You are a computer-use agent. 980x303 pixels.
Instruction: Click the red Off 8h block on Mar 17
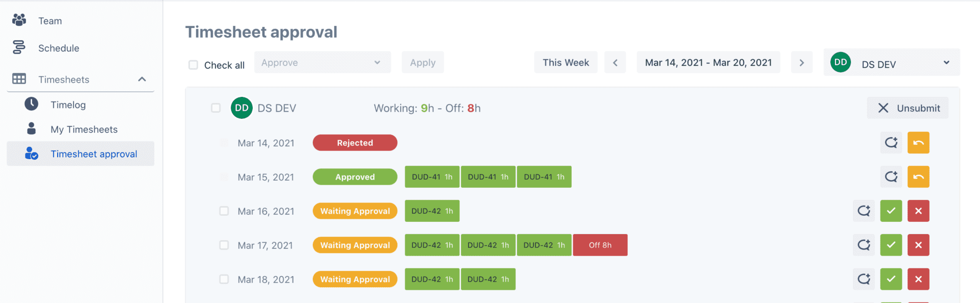(600, 245)
